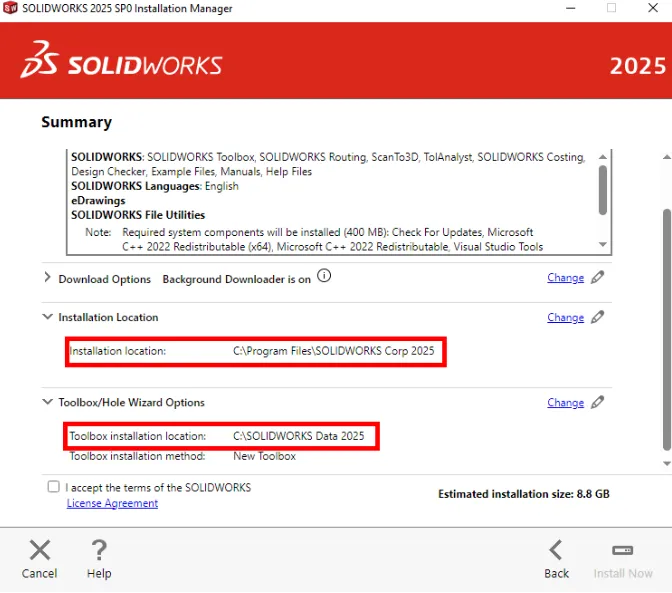672x593 pixels.
Task: Collapse the Toolbox/Hole Wizard Options section
Action: click(47, 401)
